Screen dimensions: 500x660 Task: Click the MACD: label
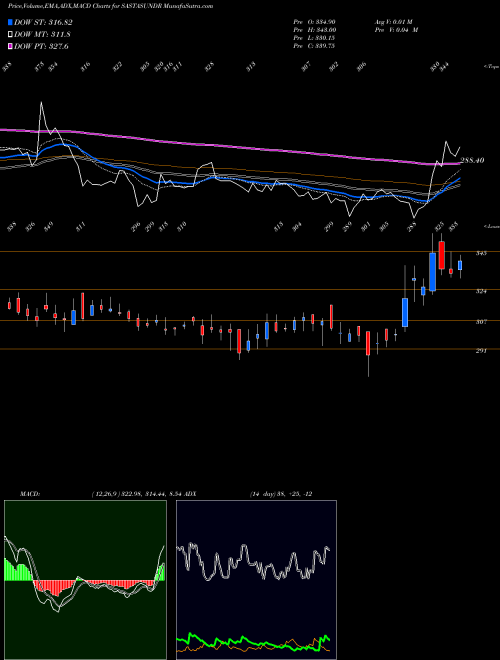(30, 494)
